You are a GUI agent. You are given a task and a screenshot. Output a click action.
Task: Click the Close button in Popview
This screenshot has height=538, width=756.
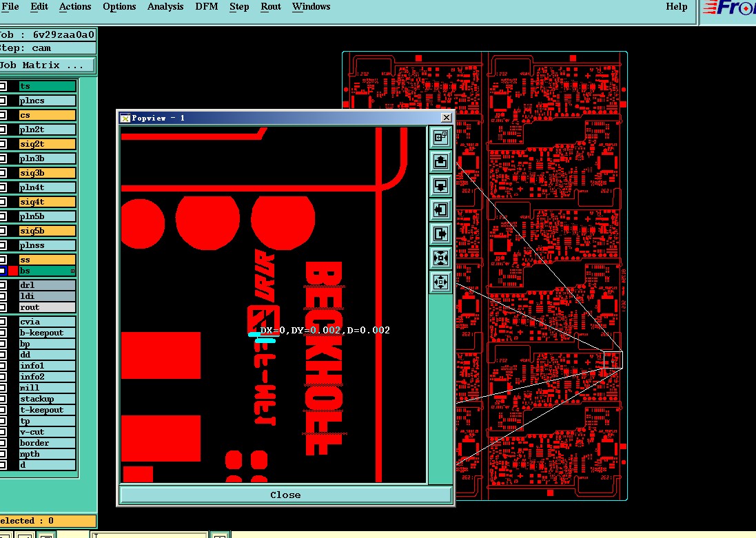coord(285,495)
